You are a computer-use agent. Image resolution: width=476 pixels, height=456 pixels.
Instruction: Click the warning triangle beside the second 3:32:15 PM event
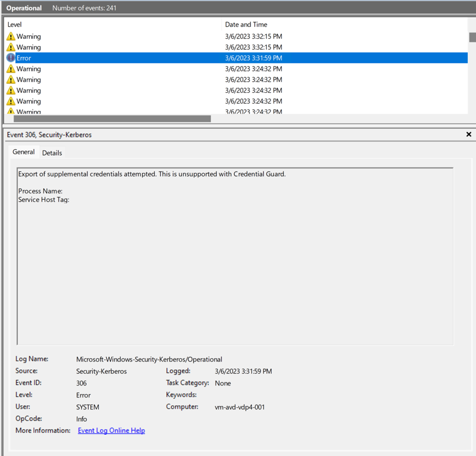tap(10, 47)
